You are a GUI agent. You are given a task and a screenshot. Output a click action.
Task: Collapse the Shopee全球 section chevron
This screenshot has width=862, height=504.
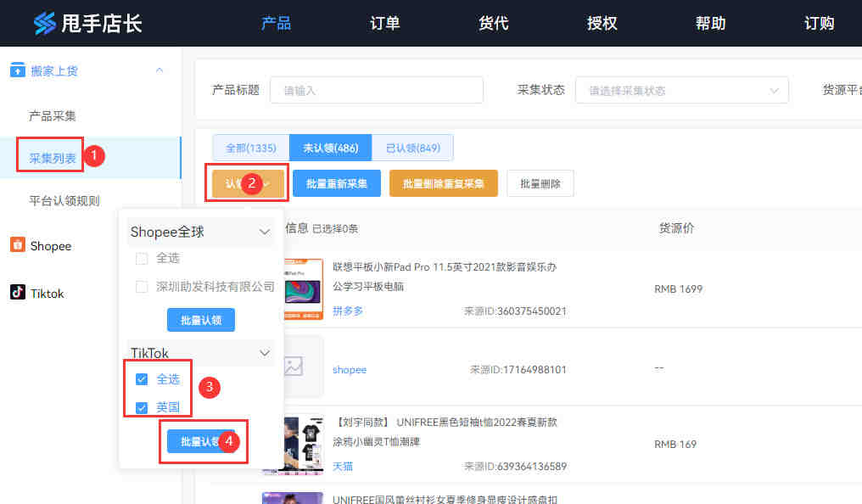[x=265, y=232]
